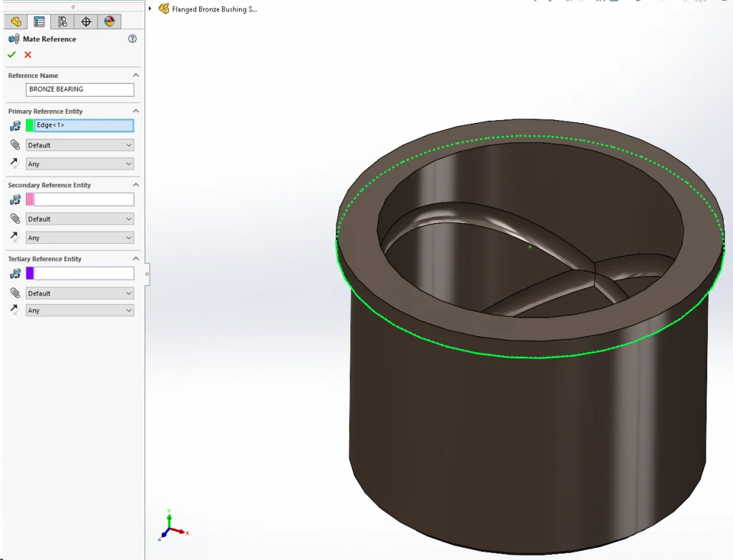This screenshot has height=560, width=733.
Task: Click the Mate Reference help icon
Action: pos(132,39)
